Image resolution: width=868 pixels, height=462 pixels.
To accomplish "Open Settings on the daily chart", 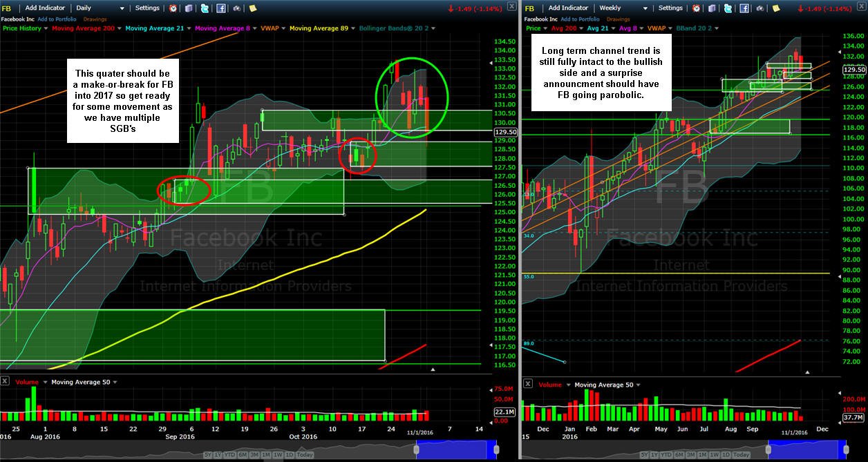I will coord(147,8).
